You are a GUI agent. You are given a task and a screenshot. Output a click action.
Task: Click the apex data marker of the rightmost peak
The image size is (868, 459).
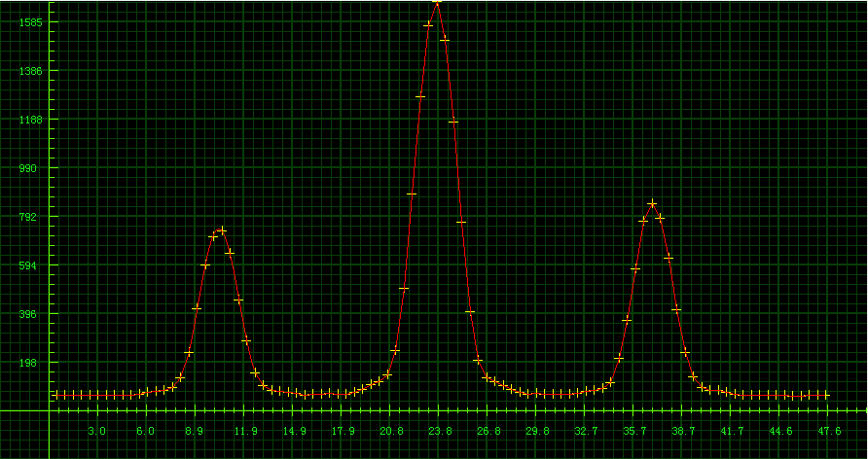(652, 203)
